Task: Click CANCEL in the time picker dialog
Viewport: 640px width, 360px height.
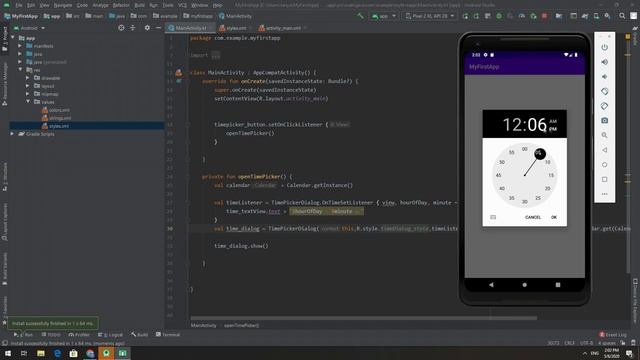Action: coord(533,217)
